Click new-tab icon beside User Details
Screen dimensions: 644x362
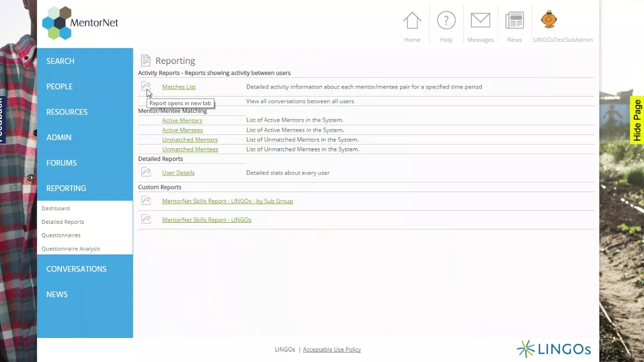pyautogui.click(x=146, y=172)
